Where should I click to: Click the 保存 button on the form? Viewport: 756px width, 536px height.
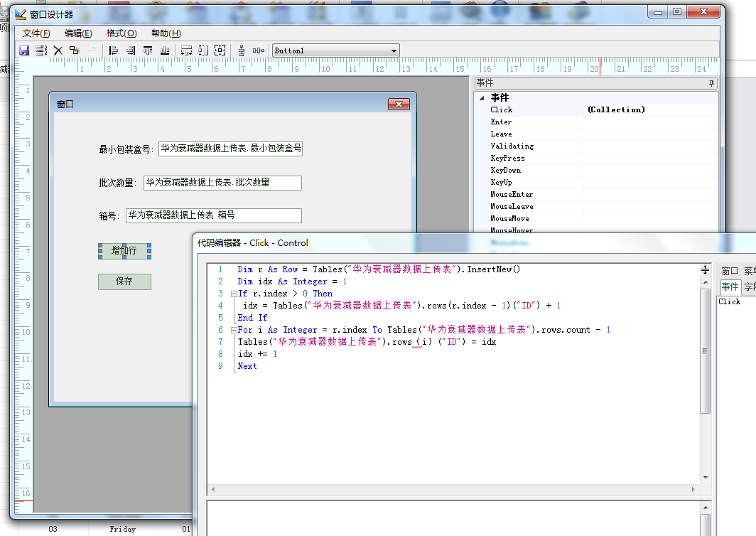pyautogui.click(x=124, y=281)
